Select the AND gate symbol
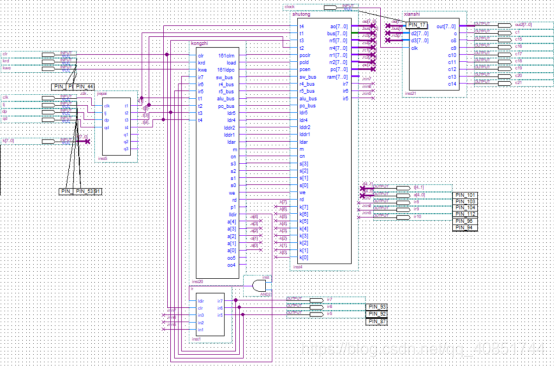Screen dimensions: 554x367 259,285
